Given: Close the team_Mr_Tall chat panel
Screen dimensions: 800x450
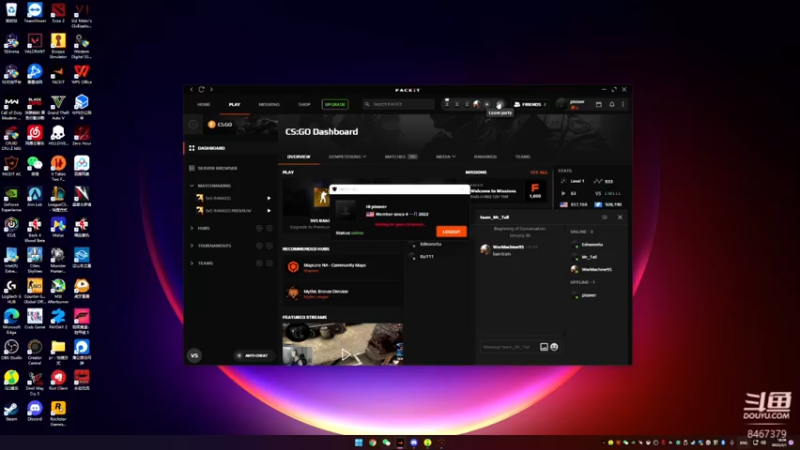Looking at the screenshot, I should pos(620,217).
